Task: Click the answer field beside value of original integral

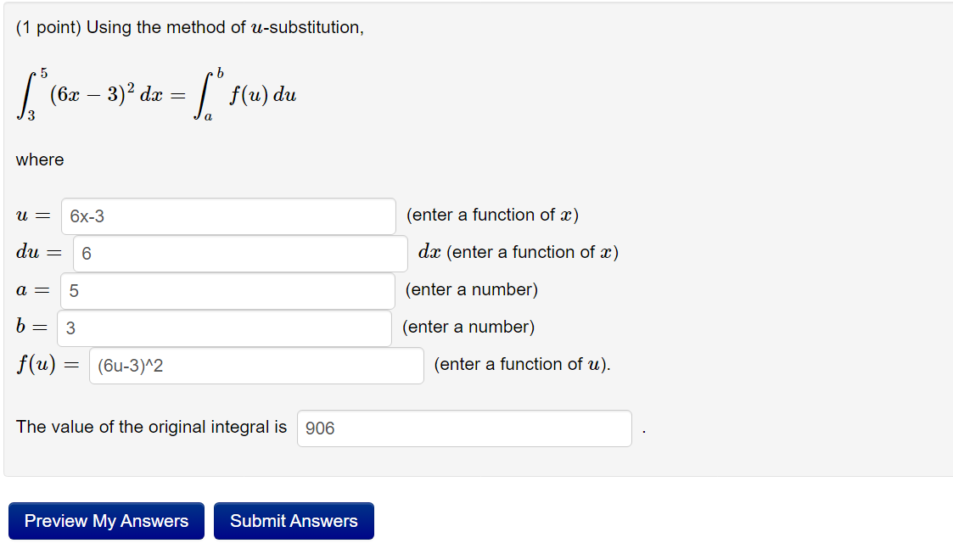Action: (x=463, y=428)
